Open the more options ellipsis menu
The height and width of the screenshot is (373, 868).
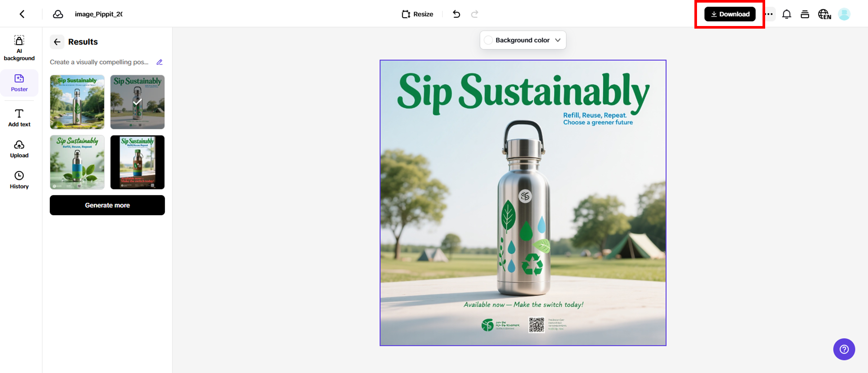(x=769, y=14)
